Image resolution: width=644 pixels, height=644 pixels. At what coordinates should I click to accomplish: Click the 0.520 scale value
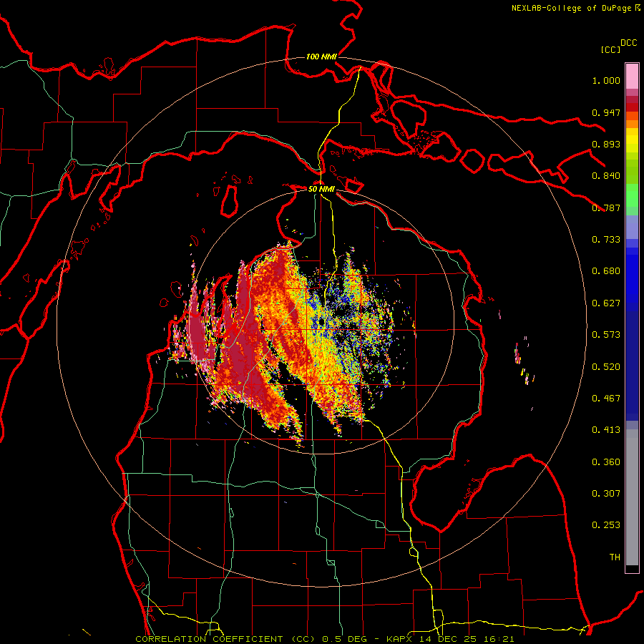[x=606, y=367]
